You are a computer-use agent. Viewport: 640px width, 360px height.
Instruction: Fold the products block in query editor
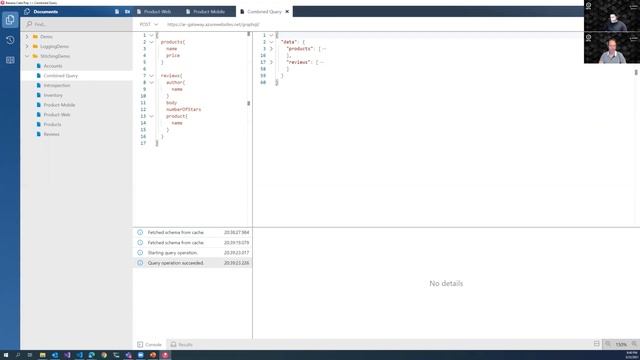pos(151,42)
